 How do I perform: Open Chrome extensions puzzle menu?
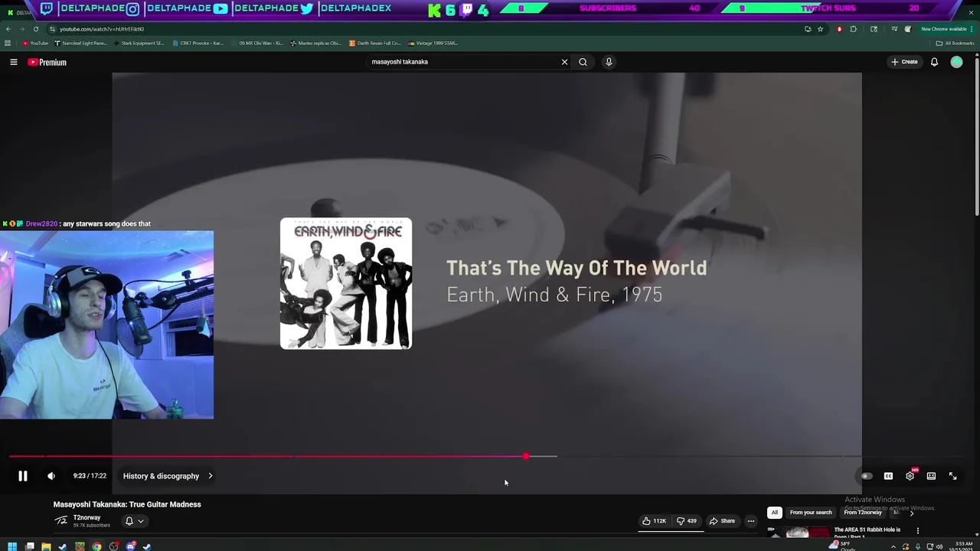pos(854,29)
